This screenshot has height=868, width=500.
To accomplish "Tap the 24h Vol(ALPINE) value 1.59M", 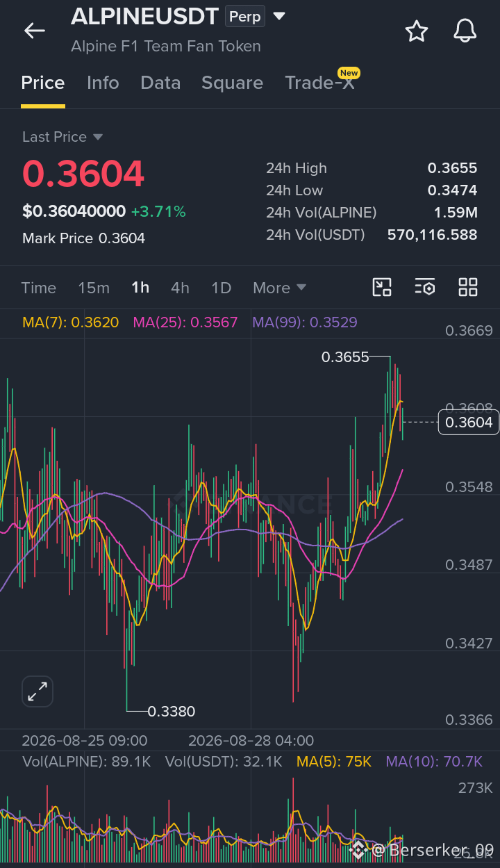I will pyautogui.click(x=456, y=213).
